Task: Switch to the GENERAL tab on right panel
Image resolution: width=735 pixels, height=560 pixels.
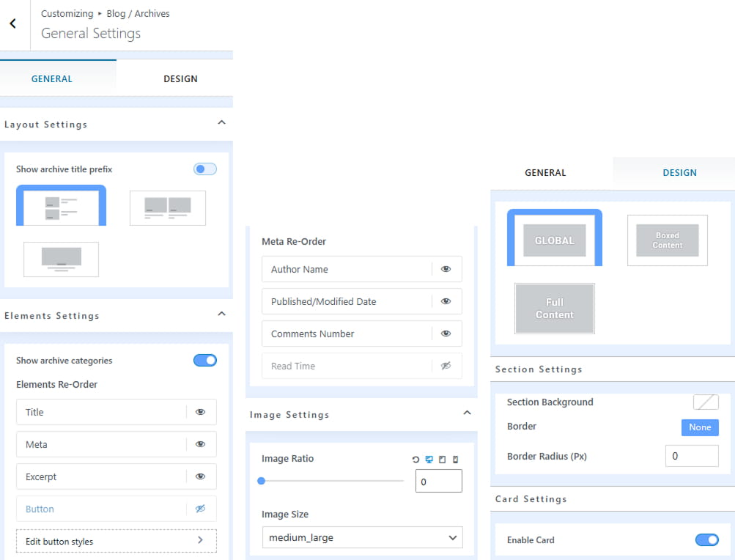Action: (x=545, y=172)
